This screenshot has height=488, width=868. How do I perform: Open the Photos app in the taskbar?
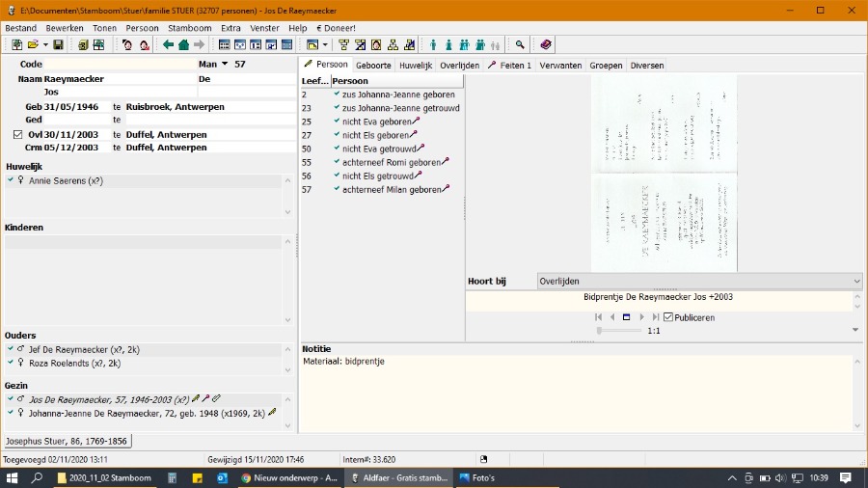tap(477, 477)
